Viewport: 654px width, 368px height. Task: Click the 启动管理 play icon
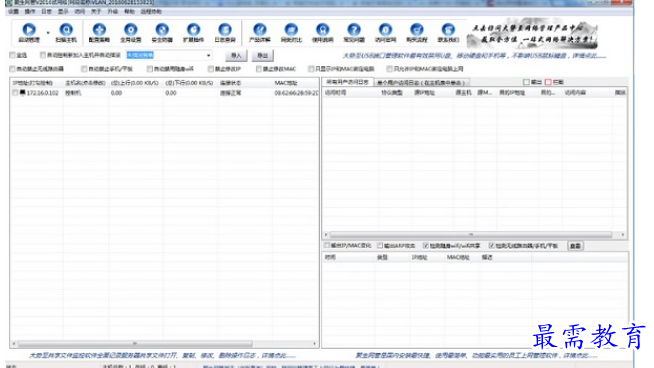(x=29, y=30)
